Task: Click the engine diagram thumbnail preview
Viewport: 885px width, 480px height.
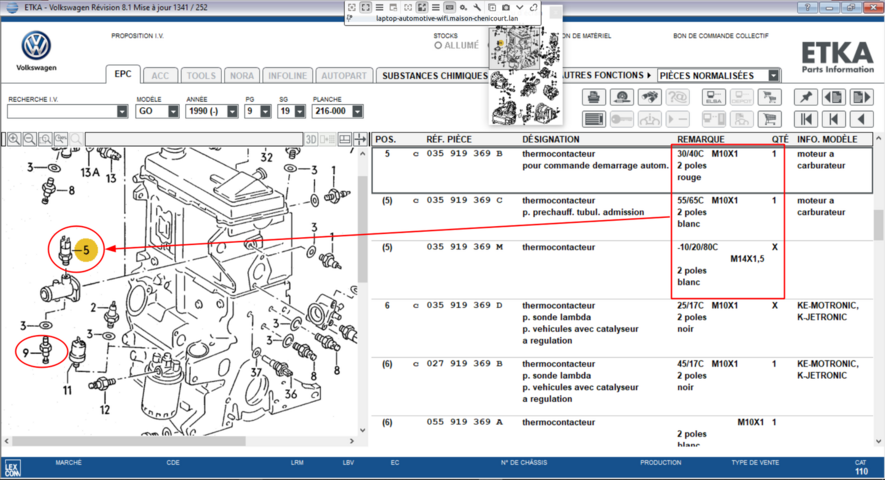Action: pos(525,75)
